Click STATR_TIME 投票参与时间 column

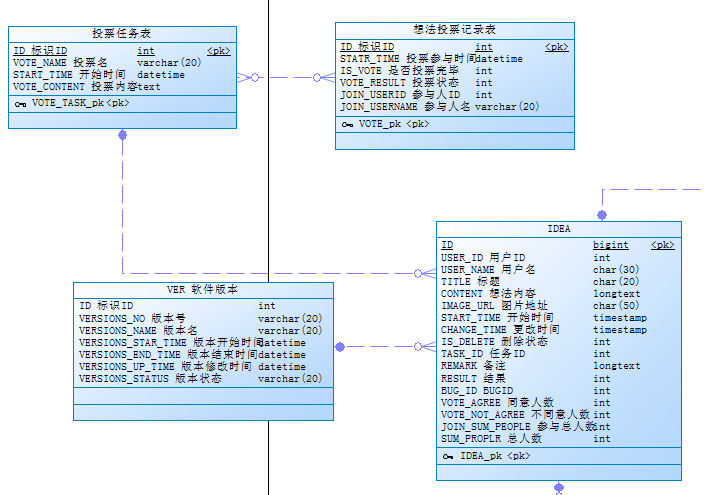[408, 59]
